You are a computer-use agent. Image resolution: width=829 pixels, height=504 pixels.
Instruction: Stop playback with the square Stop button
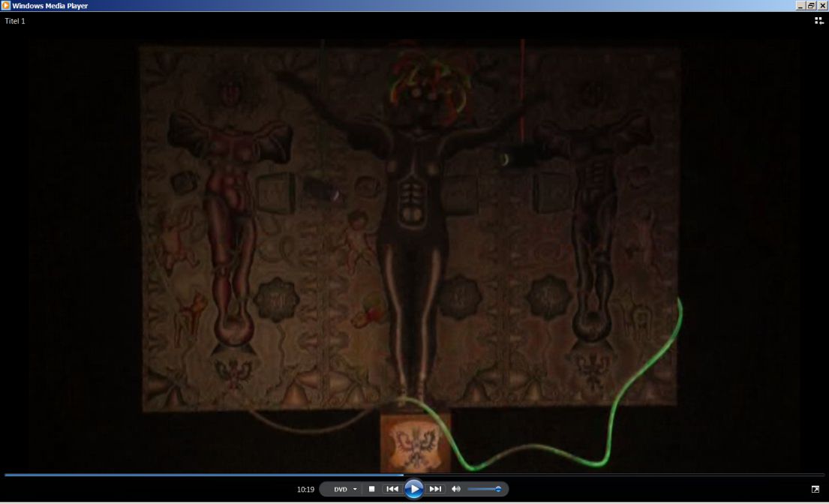371,489
